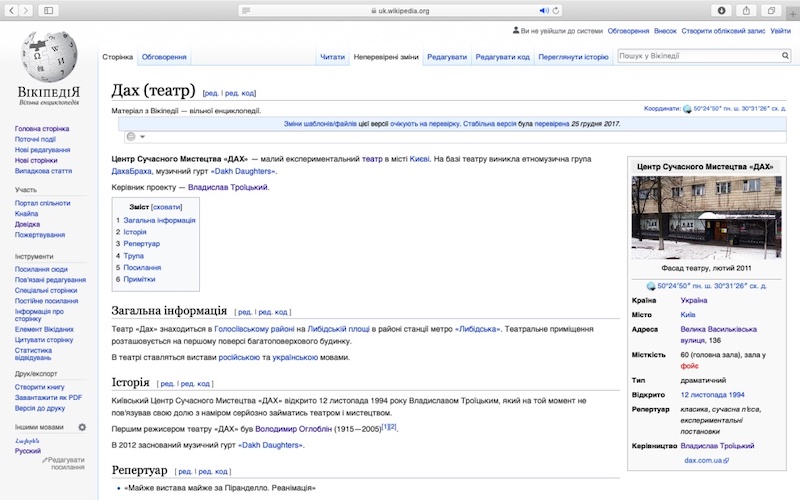Select the Читати tab
Image resolution: width=800 pixels, height=500 pixels.
coord(332,57)
